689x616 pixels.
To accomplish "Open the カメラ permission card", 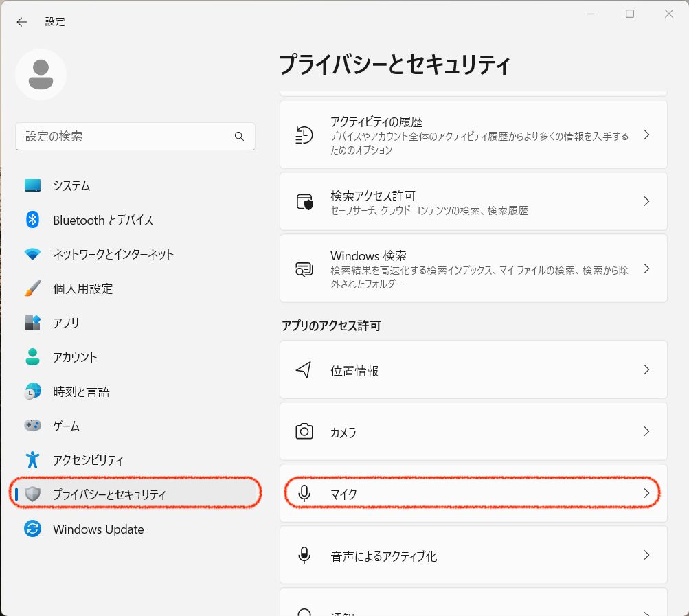I will pos(474,431).
